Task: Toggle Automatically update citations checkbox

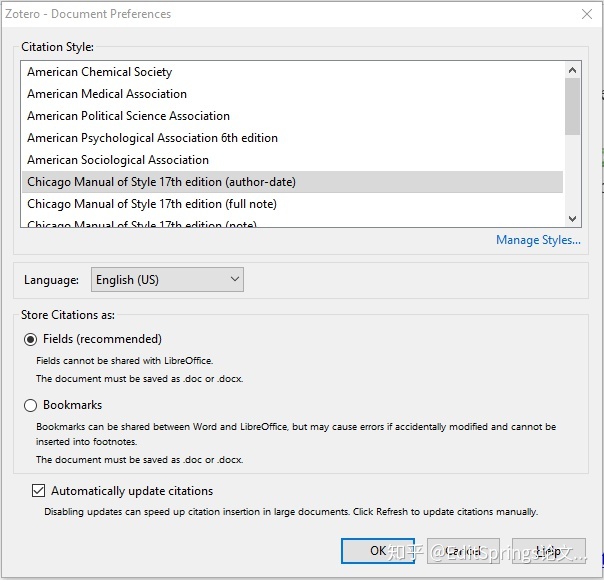Action: (38, 491)
